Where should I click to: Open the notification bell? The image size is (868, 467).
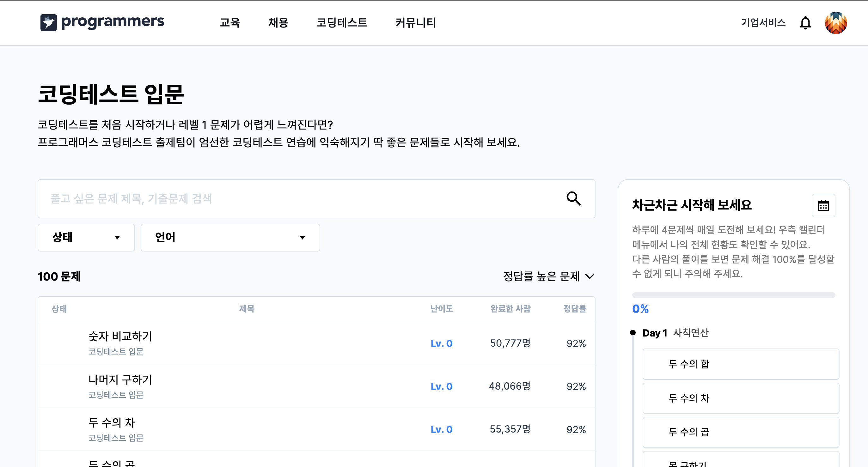point(805,23)
